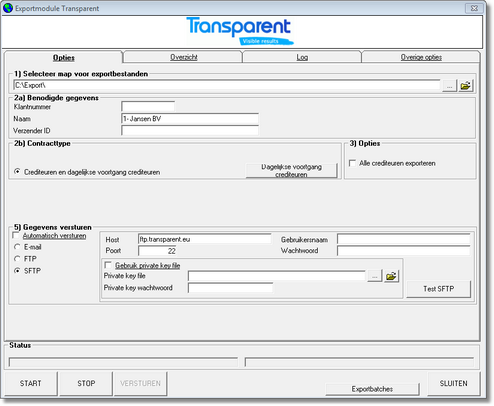Tick the Automatisch versturen checkbox
Image resolution: width=494 pixels, height=406 pixels.
(16, 236)
